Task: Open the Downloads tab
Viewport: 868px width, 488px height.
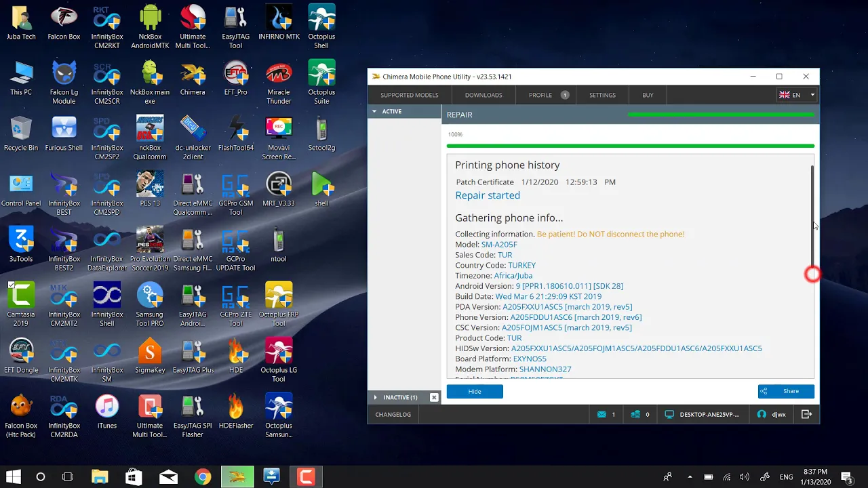Action: [484, 95]
